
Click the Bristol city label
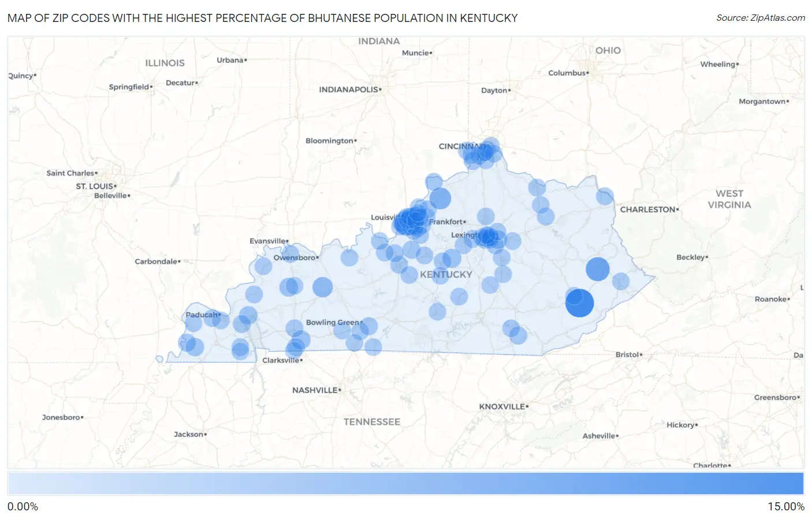pyautogui.click(x=627, y=354)
